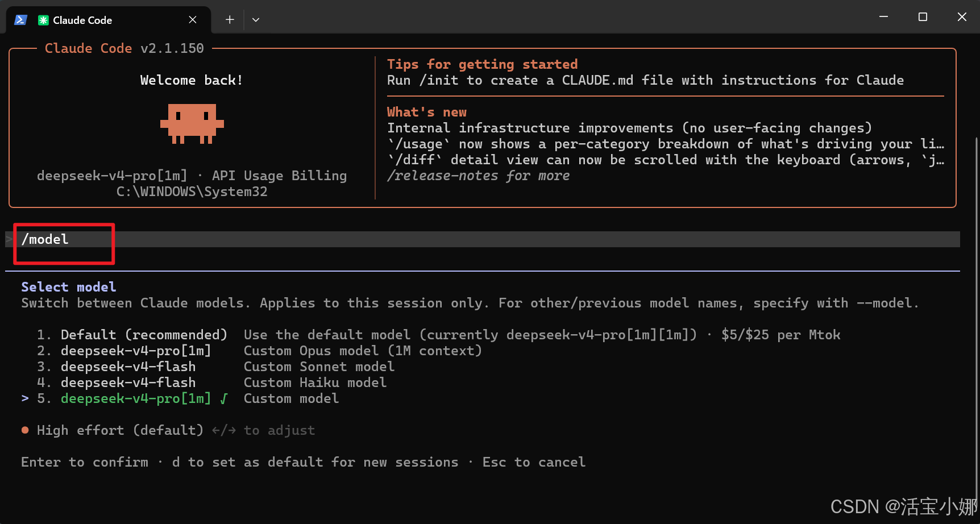Screen dimensions: 980x524
Task: Click the Esc to cancel hint
Action: tap(534, 462)
